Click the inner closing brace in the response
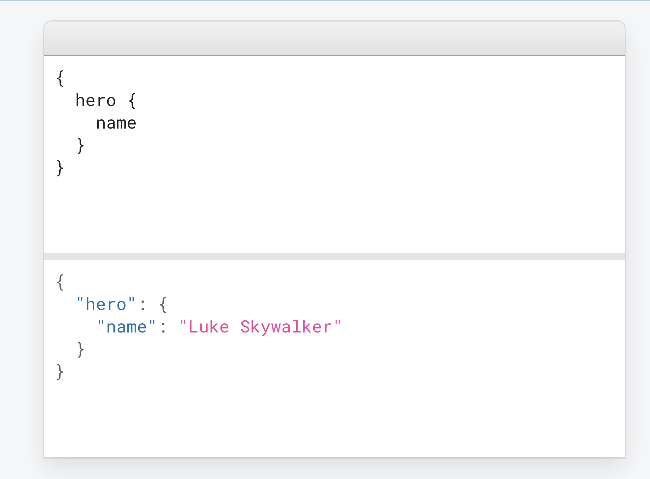This screenshot has height=479, width=650. click(81, 349)
